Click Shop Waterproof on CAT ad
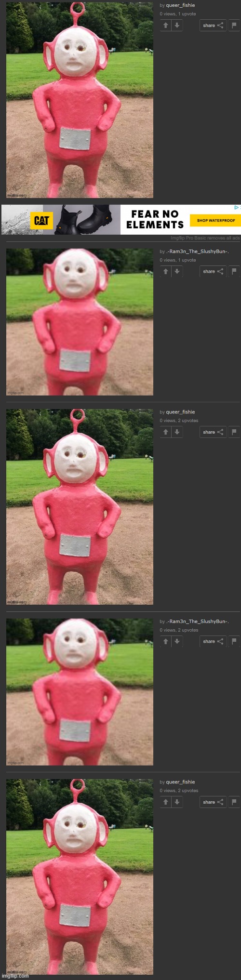 pyautogui.click(x=216, y=220)
